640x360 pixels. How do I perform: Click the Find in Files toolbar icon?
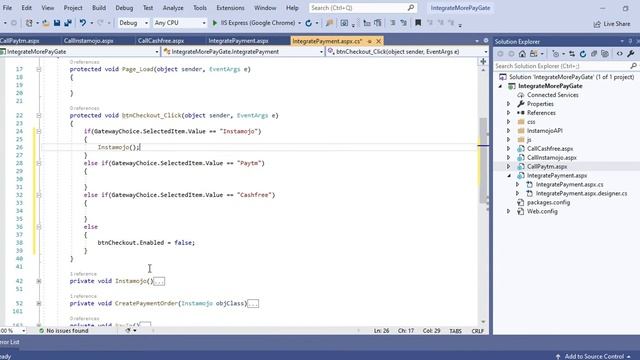pyautogui.click(x=329, y=23)
